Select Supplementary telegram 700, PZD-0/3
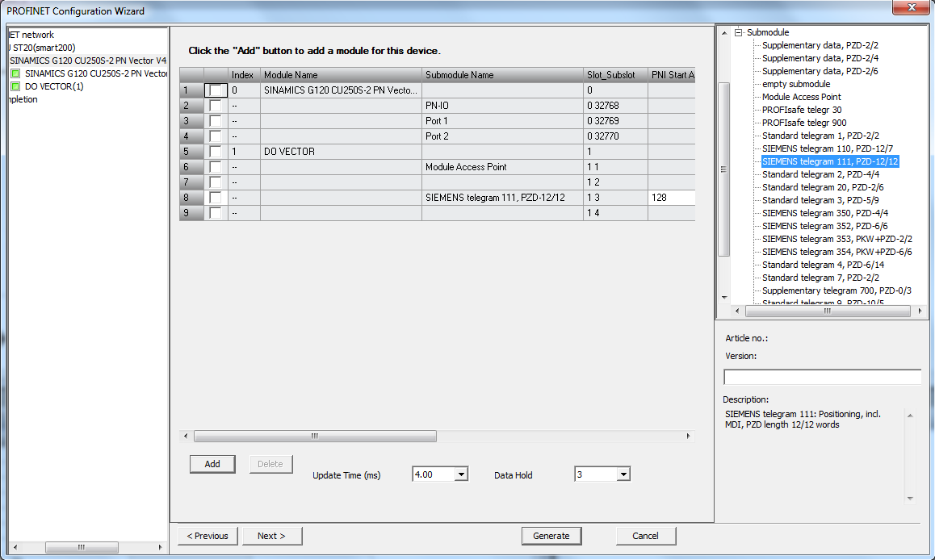The height and width of the screenshot is (560, 935). click(836, 290)
